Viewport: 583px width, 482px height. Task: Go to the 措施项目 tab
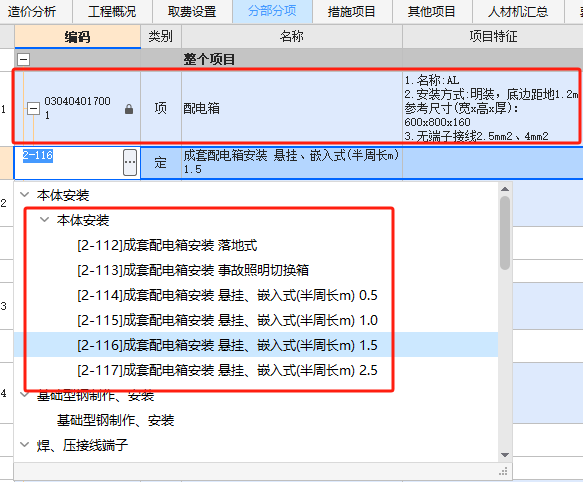pyautogui.click(x=352, y=11)
